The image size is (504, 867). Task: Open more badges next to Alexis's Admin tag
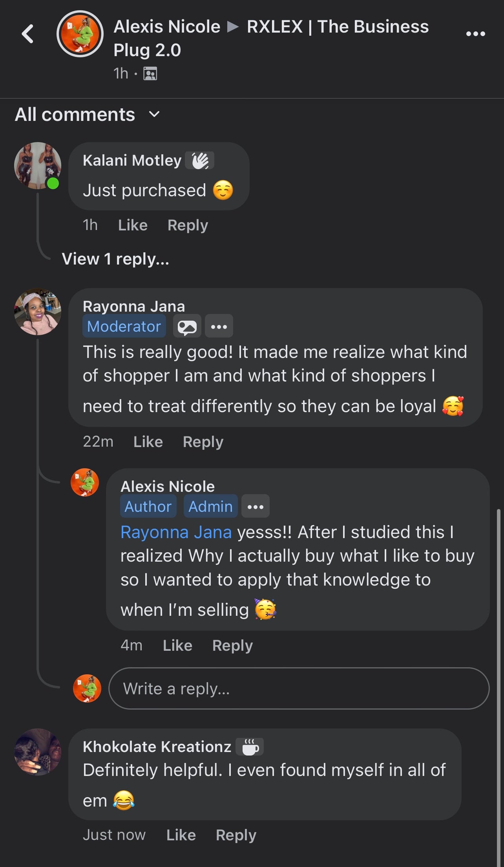click(255, 506)
